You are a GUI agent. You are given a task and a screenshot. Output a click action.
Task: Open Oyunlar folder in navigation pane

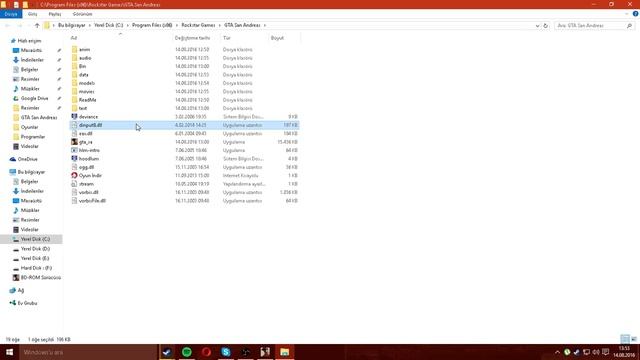[x=29, y=127]
